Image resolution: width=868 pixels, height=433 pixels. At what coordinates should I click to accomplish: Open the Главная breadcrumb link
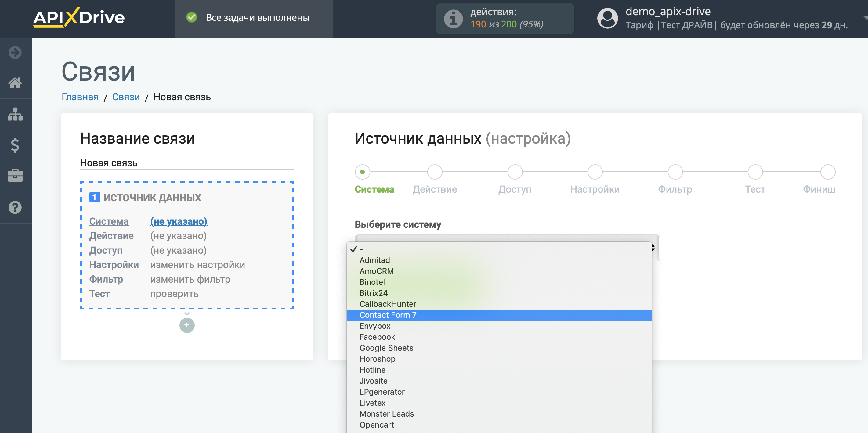coord(80,97)
